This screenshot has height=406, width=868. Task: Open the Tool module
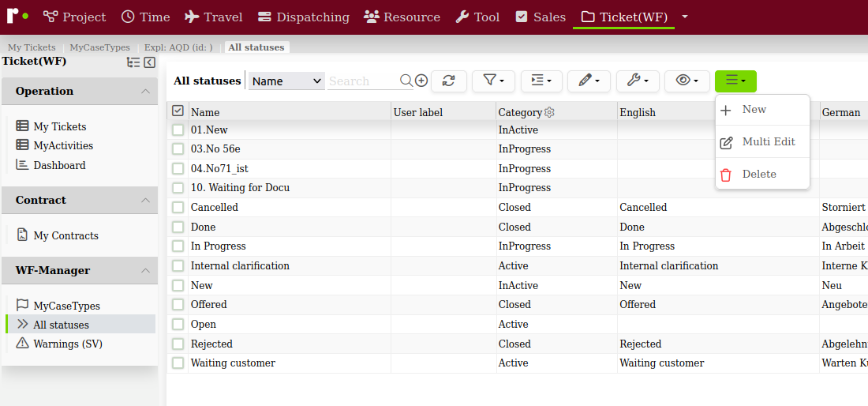[x=477, y=17]
